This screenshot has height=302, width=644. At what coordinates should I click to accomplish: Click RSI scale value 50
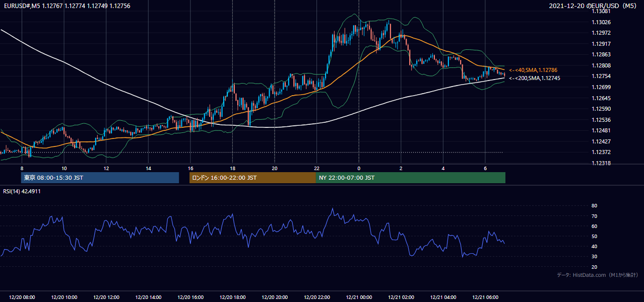coord(595,236)
